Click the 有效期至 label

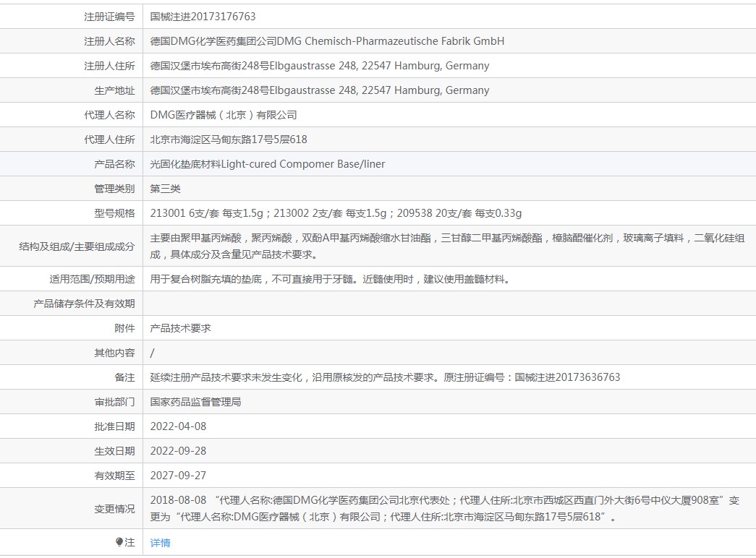115,476
